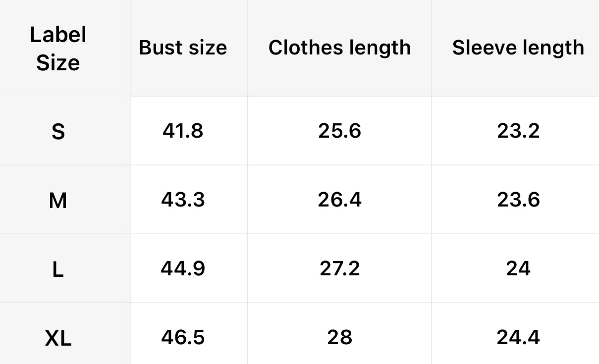Select the Sleeve length column header

(x=518, y=48)
